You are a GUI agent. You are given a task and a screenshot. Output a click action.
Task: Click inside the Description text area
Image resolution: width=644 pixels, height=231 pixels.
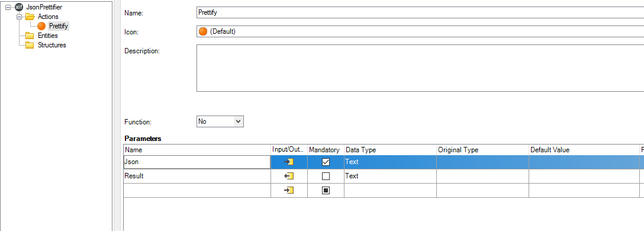click(x=420, y=68)
